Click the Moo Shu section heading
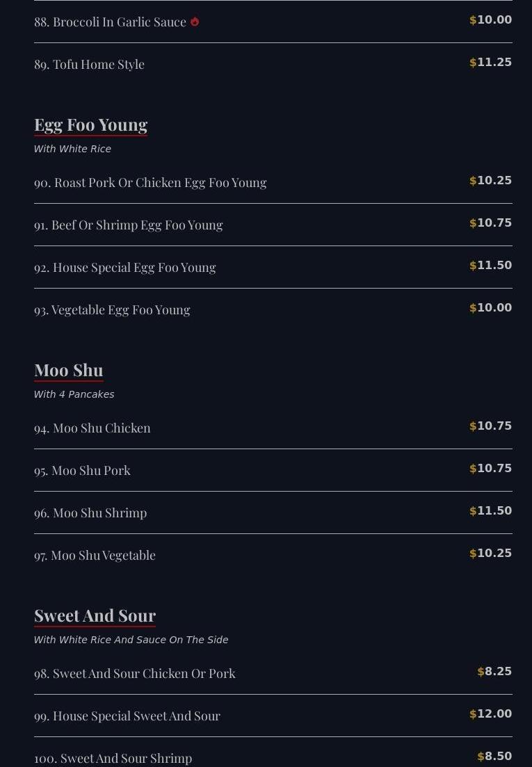The image size is (532, 767). click(68, 370)
